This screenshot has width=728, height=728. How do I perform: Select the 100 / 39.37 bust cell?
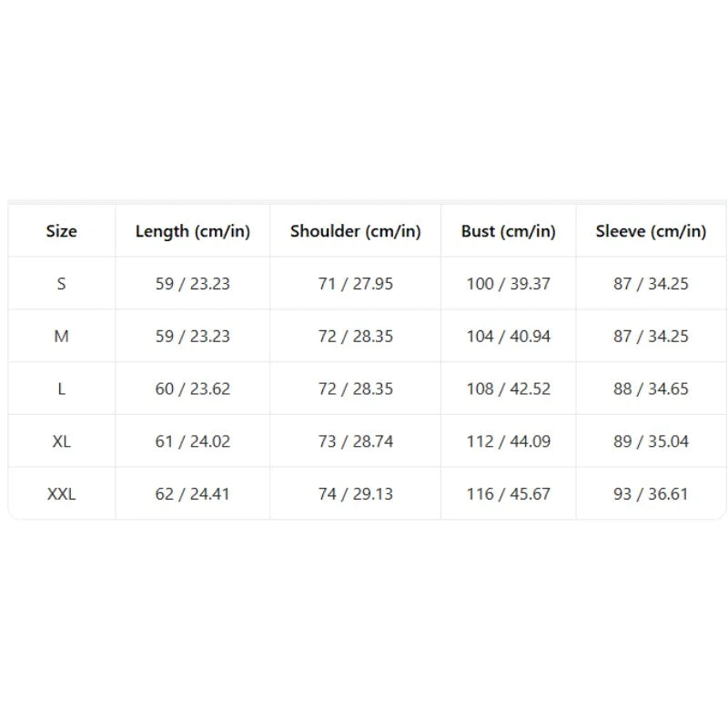click(x=509, y=283)
